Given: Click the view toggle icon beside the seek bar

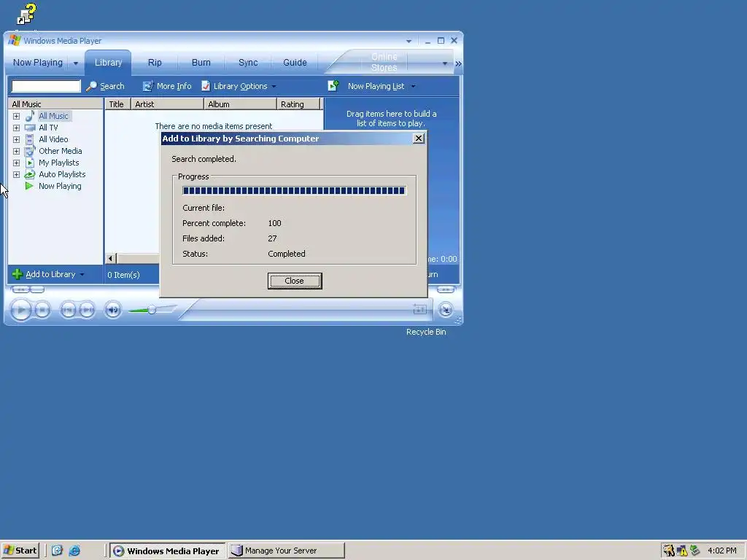Looking at the screenshot, I should click(419, 309).
